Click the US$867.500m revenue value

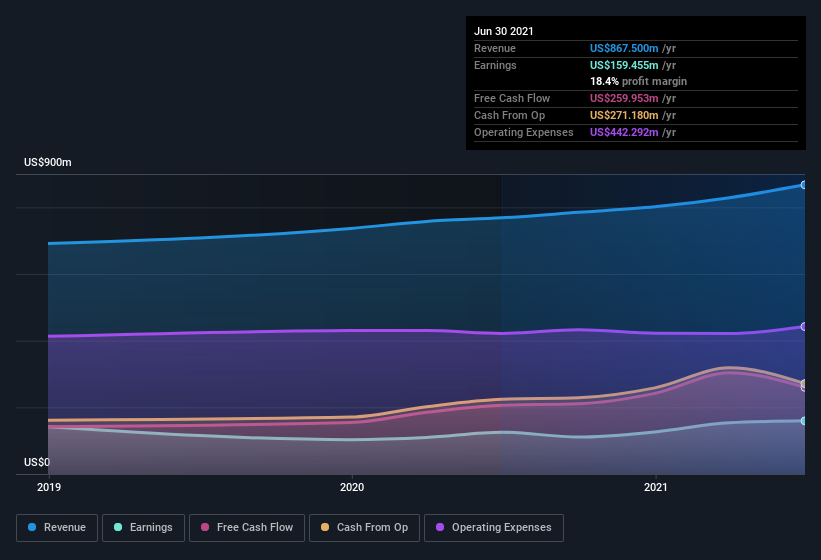pyautogui.click(x=624, y=48)
